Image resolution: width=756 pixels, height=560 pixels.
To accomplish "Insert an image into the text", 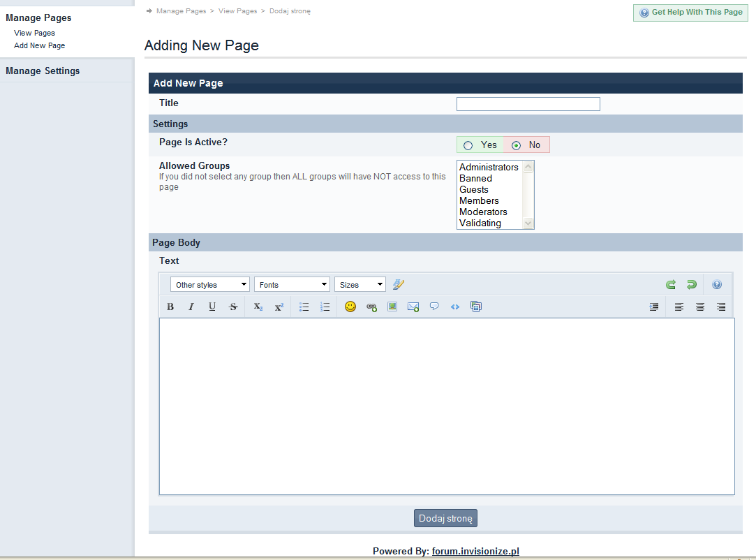I will (392, 307).
